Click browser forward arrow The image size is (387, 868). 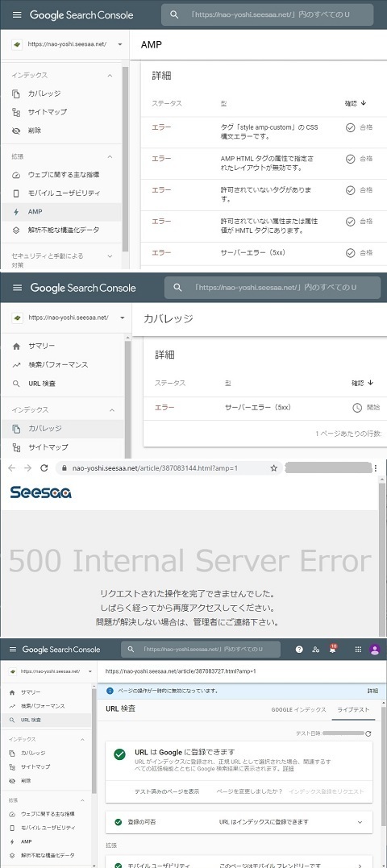pyautogui.click(x=27, y=467)
